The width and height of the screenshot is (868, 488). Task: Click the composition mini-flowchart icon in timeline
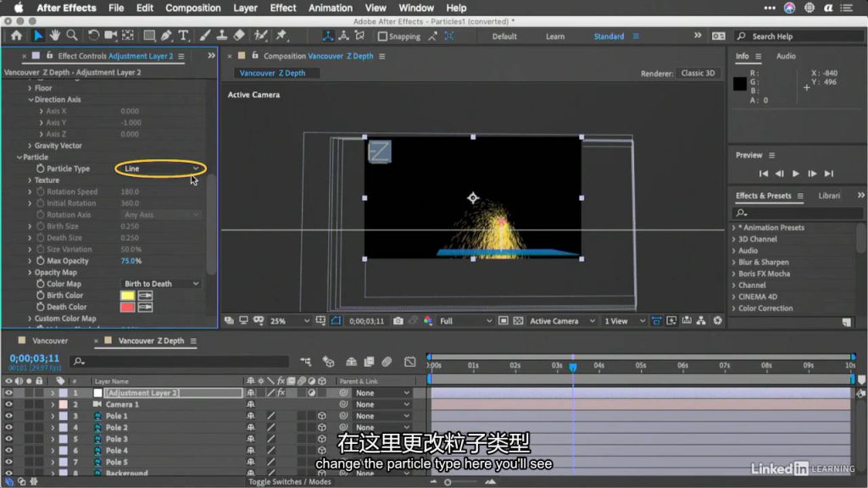coord(305,362)
